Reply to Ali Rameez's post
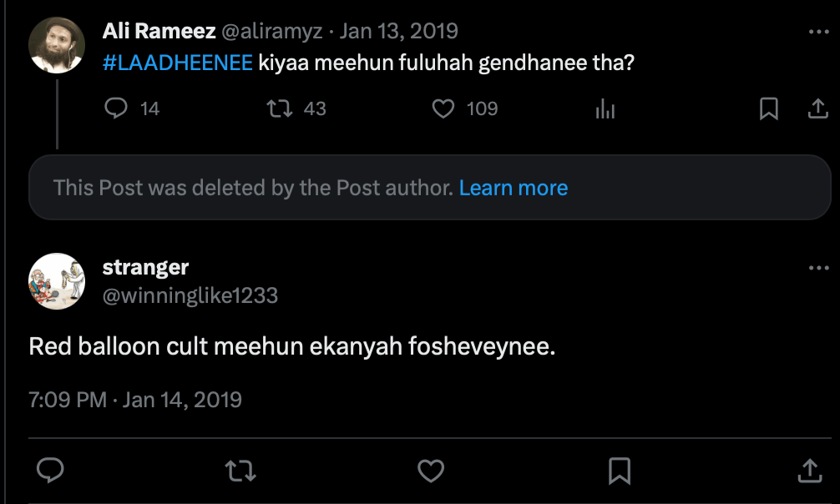Viewport: 840px width, 504px height. tap(117, 108)
